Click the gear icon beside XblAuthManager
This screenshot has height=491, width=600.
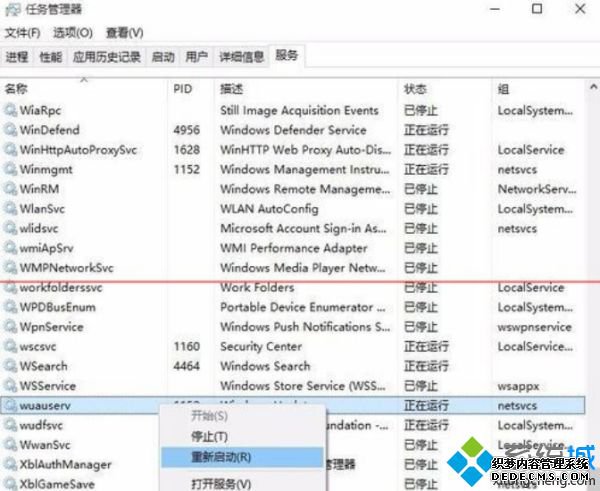point(10,465)
